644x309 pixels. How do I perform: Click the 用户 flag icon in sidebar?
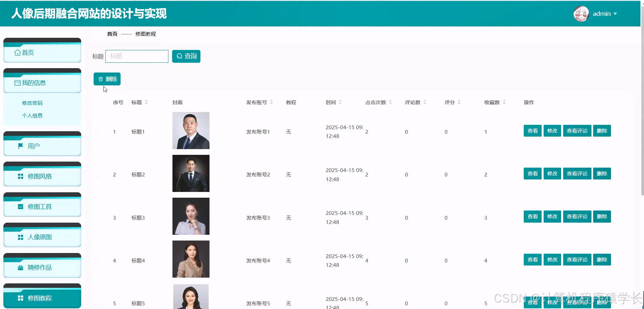(x=20, y=146)
